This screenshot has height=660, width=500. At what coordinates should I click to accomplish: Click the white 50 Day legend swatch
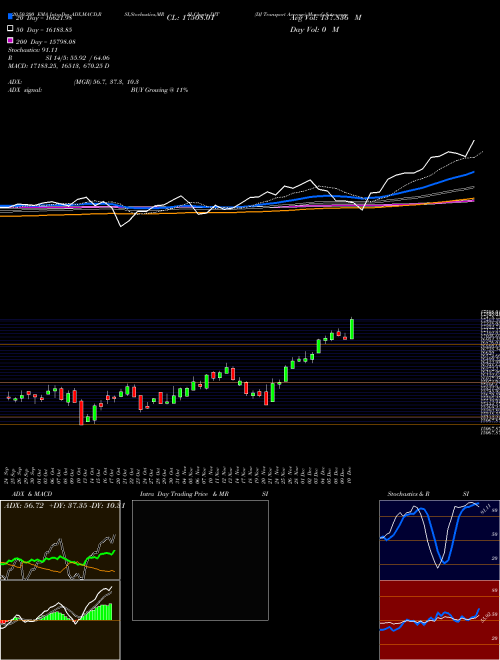(10, 29)
